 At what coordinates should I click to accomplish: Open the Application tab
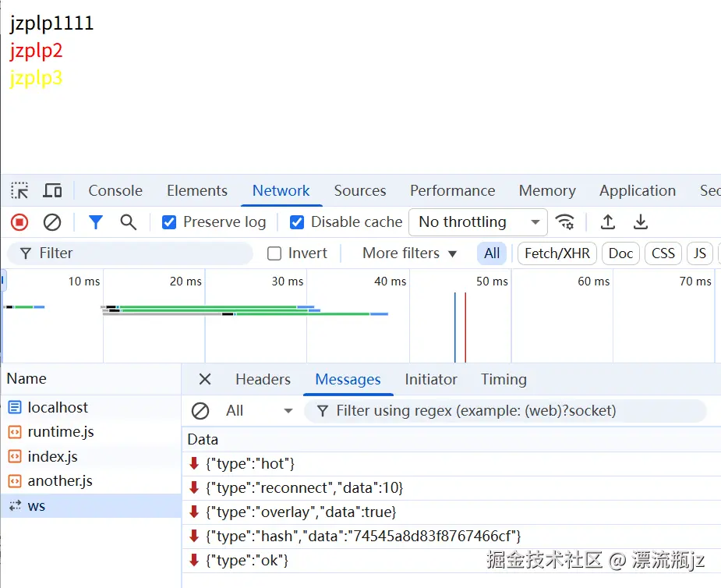pyautogui.click(x=638, y=190)
